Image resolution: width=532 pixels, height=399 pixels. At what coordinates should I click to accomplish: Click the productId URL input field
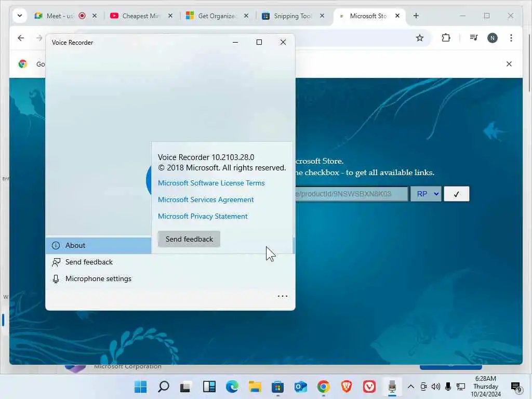[352, 194]
